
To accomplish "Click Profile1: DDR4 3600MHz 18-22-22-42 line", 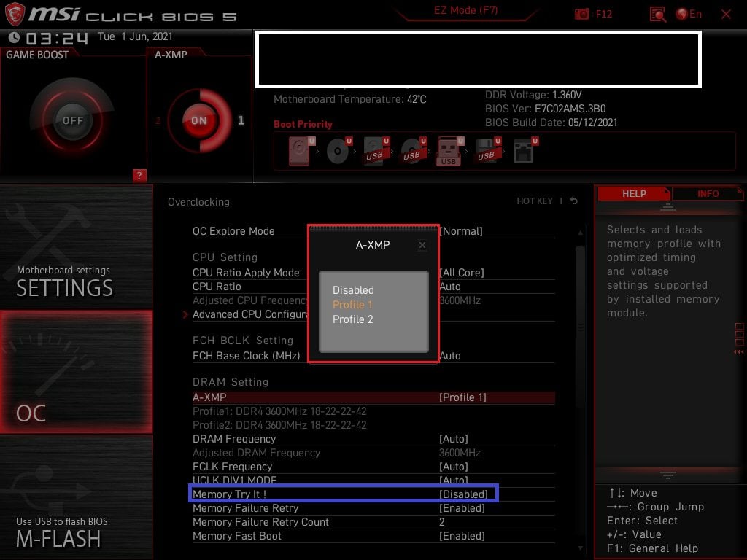I will coord(279,411).
